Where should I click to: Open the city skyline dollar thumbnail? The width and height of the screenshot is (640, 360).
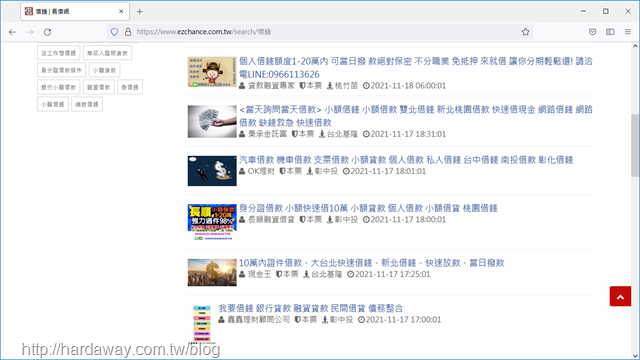(212, 272)
